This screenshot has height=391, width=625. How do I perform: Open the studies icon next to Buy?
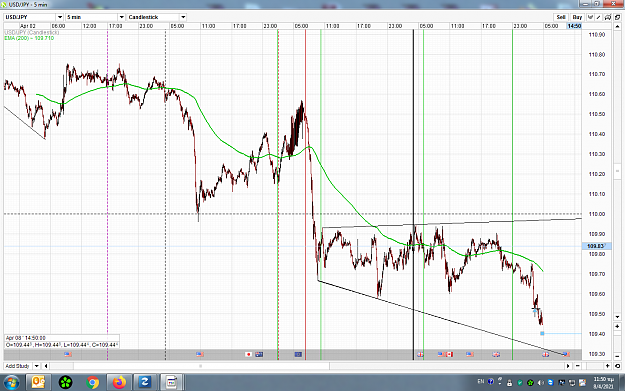click(590, 17)
